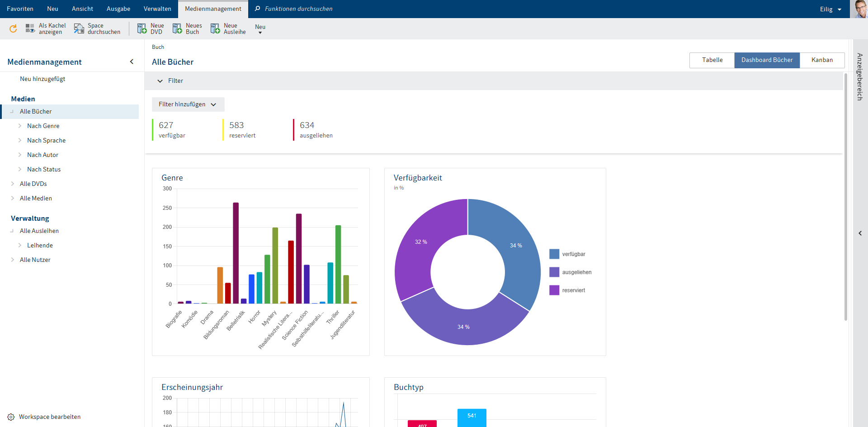Select the Kanban view
Viewport: 868px width, 427px height.
pyautogui.click(x=822, y=60)
